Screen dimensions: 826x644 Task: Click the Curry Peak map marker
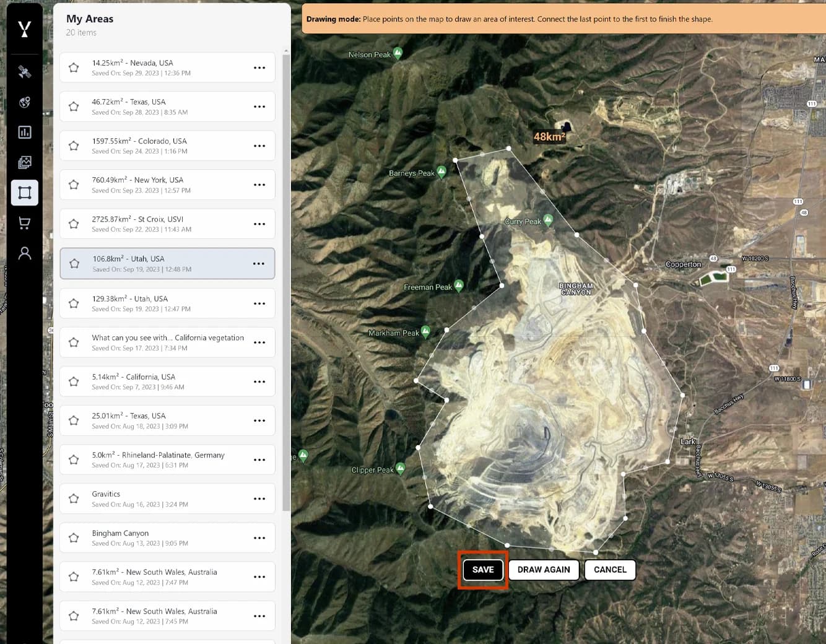click(548, 220)
